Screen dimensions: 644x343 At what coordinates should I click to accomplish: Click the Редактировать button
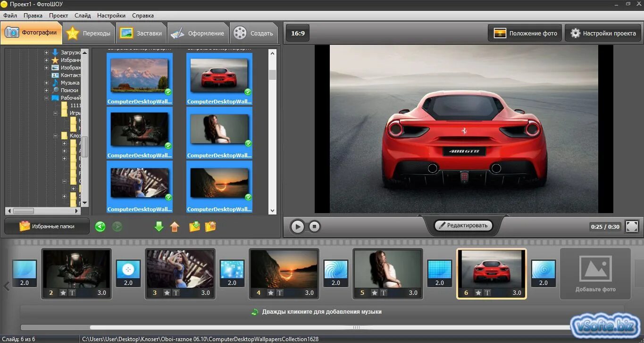click(463, 225)
